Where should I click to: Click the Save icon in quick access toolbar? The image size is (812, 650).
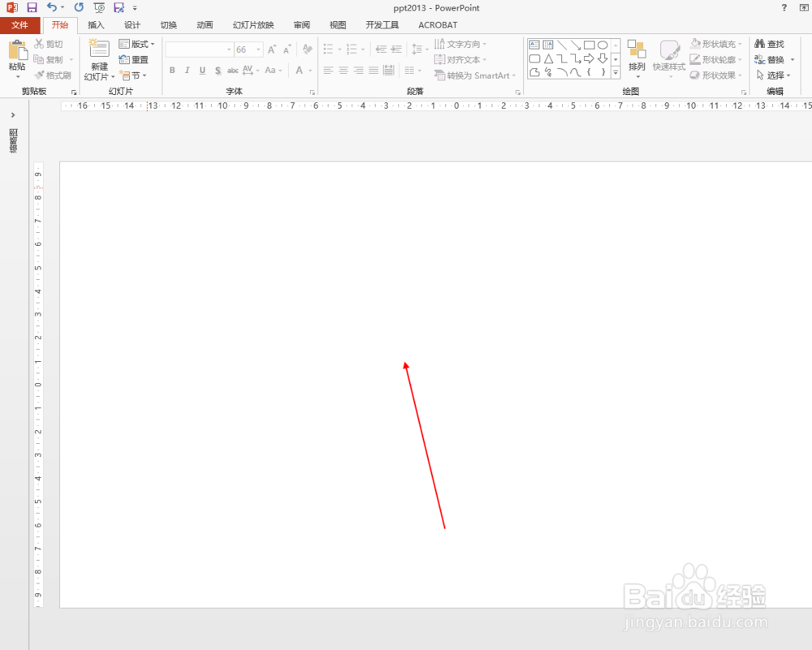[32, 8]
